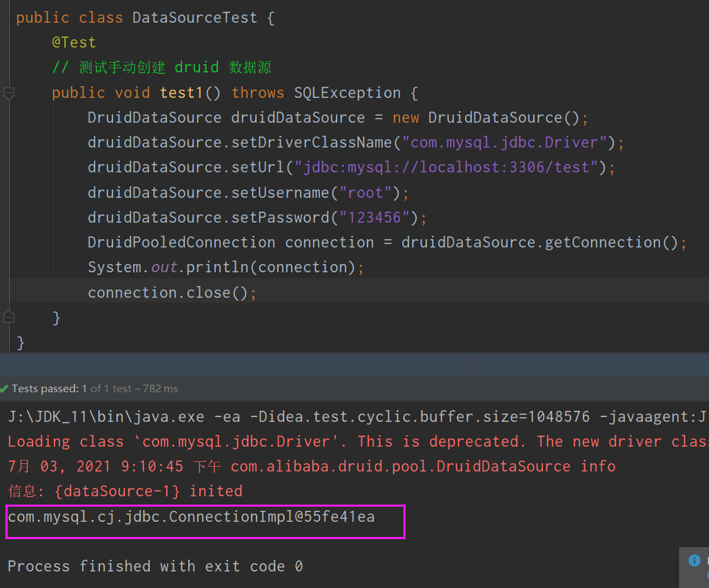Click the ConnectionImpl@55fe41ea output line
The image size is (709, 588).
(x=191, y=516)
